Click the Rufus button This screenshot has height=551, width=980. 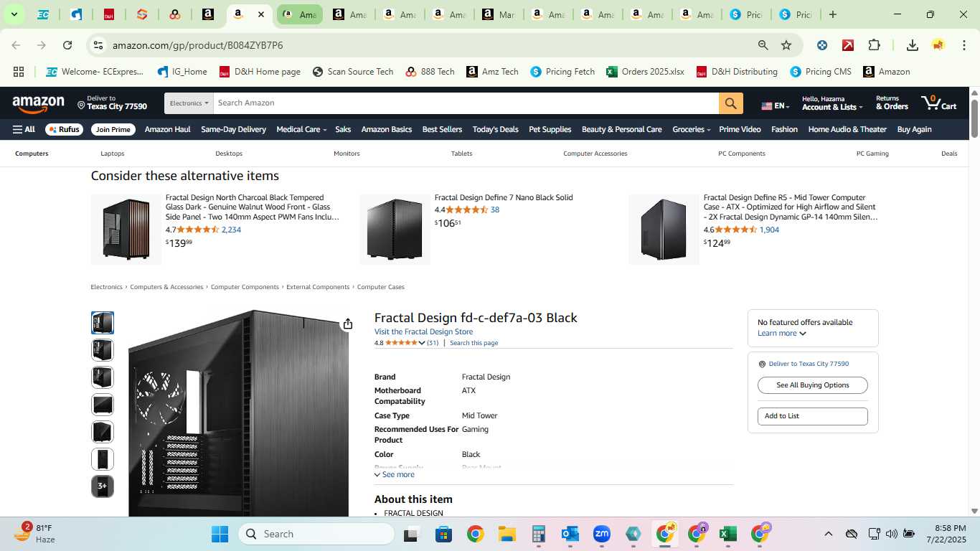point(64,130)
